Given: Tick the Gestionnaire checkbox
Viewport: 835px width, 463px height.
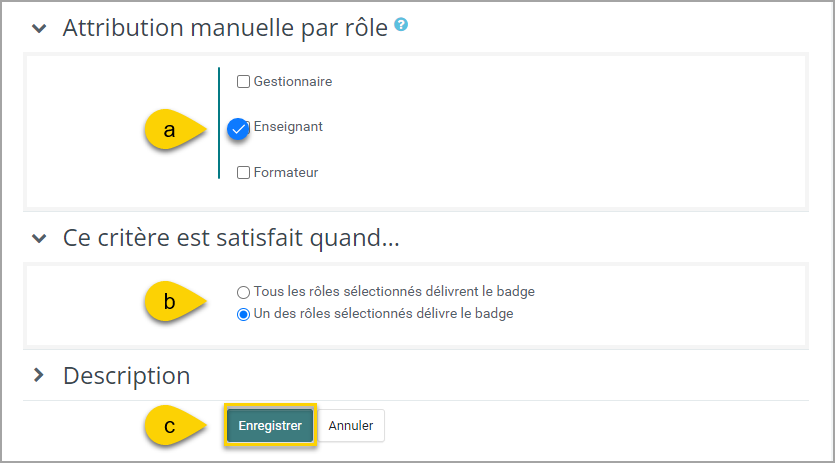Looking at the screenshot, I should pos(243,82).
